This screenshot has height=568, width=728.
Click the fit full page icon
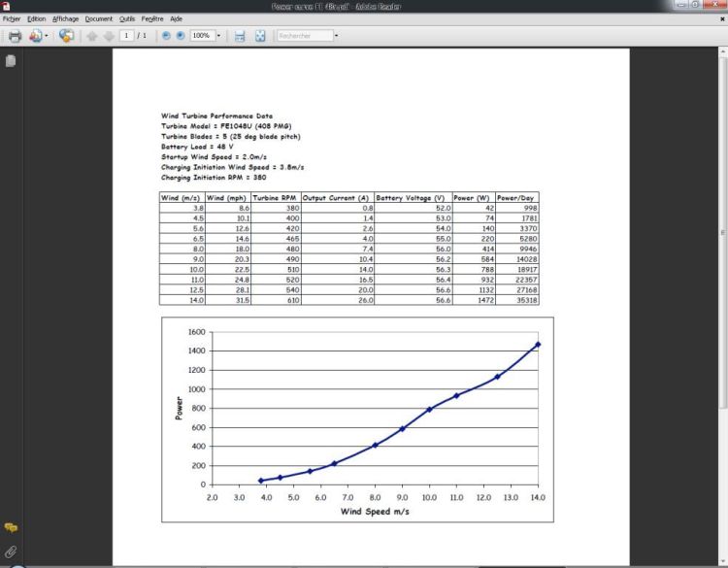(260, 36)
